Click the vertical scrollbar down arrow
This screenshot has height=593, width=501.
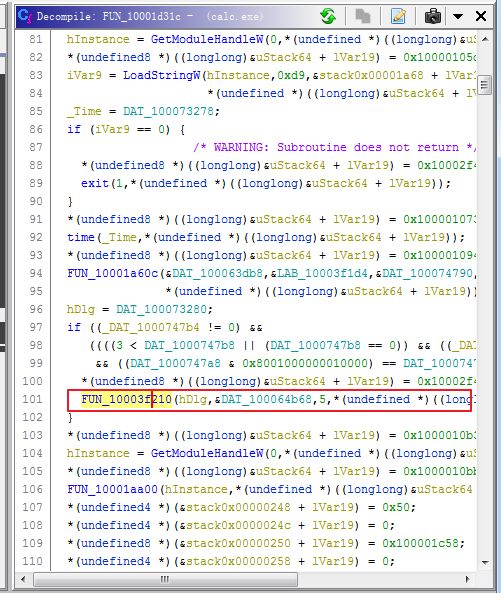pyautogui.click(x=485, y=563)
